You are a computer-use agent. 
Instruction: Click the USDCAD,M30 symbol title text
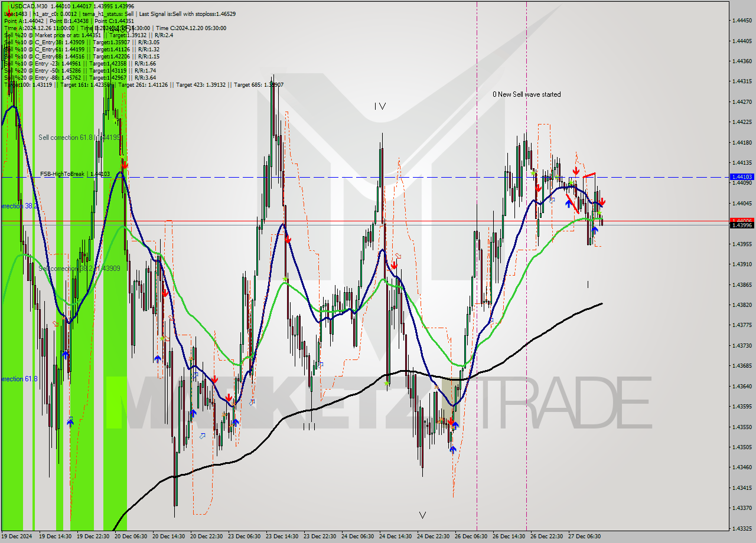click(30, 6)
